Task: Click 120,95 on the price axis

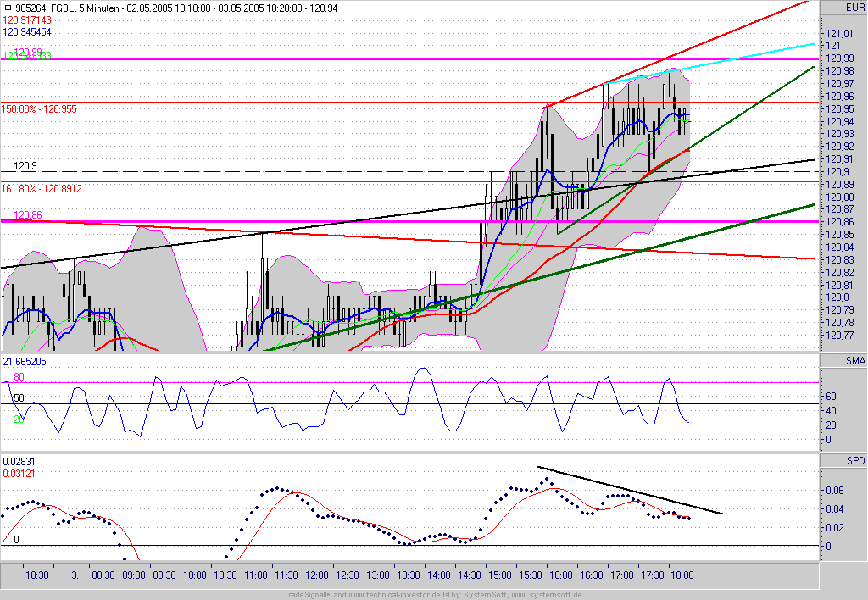Action: (840, 109)
